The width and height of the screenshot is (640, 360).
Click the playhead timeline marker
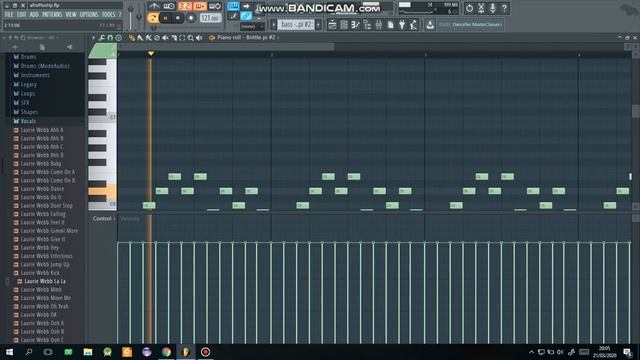[x=151, y=53]
